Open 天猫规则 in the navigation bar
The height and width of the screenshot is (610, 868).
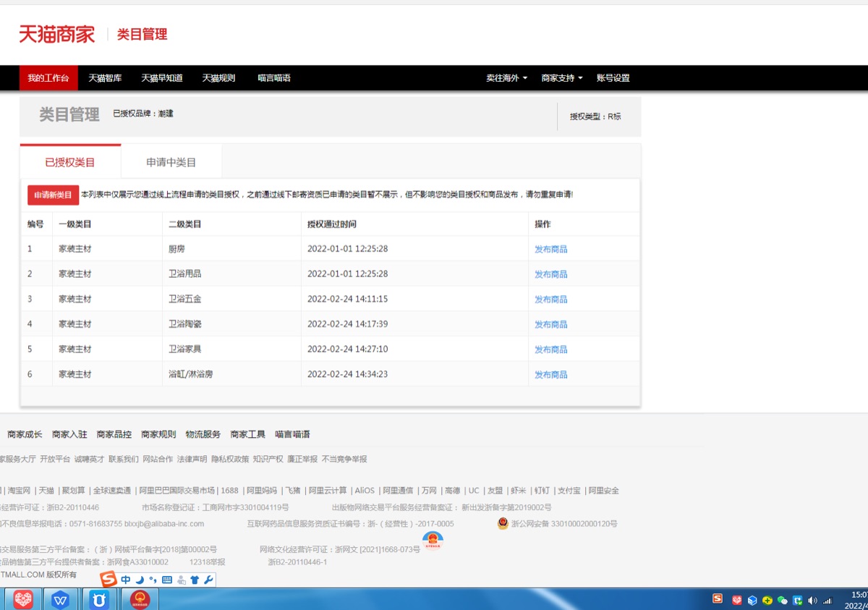(x=218, y=78)
